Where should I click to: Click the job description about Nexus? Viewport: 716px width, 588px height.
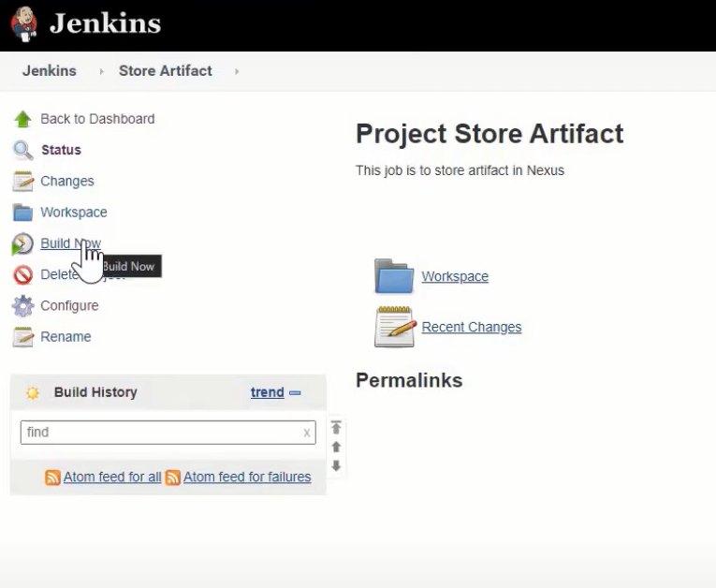[460, 170]
